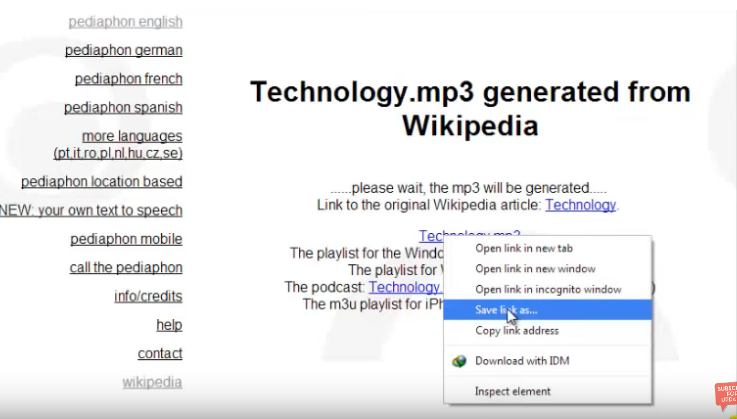Click the IDM icon in context menu
Viewport: 737px width, 419px height.
tap(459, 361)
